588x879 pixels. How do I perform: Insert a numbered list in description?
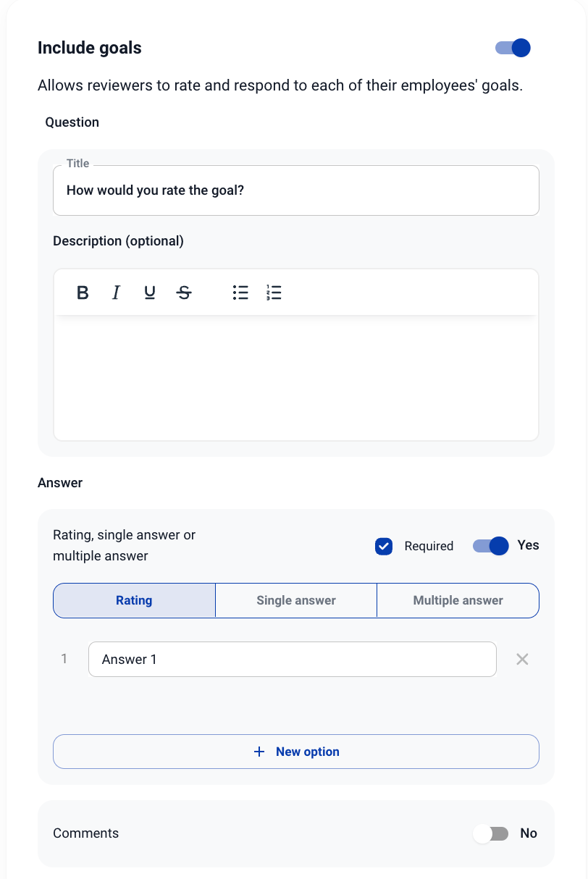tap(274, 293)
